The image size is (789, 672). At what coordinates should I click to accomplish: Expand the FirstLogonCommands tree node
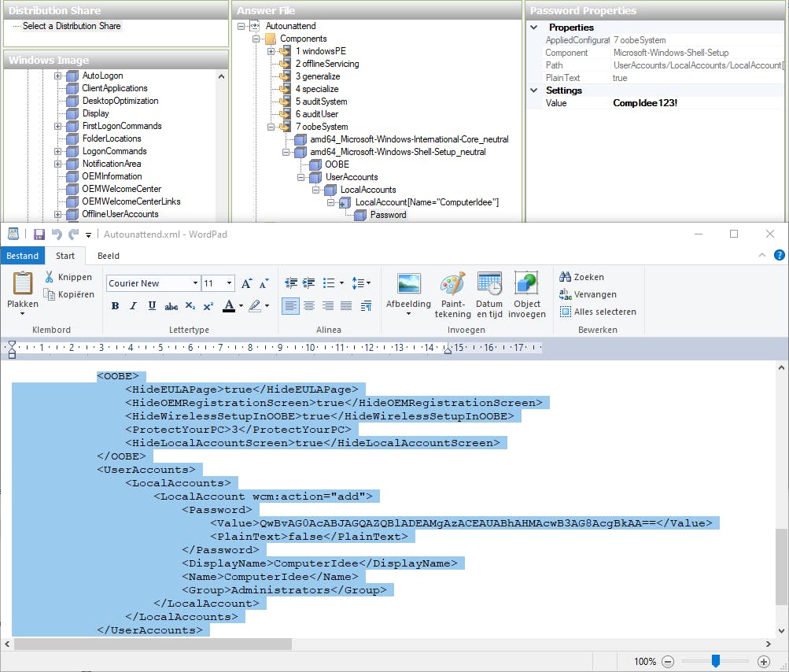click(58, 126)
